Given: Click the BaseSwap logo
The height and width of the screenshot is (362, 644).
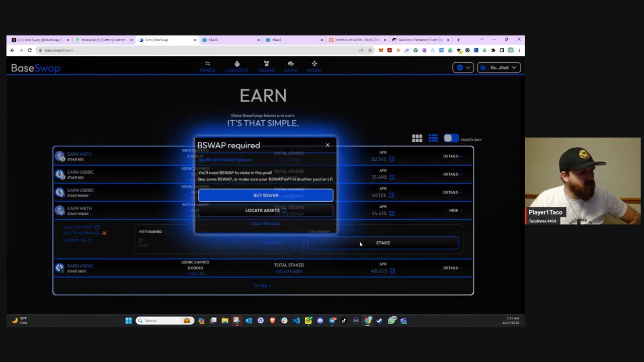Looking at the screenshot, I should [36, 68].
